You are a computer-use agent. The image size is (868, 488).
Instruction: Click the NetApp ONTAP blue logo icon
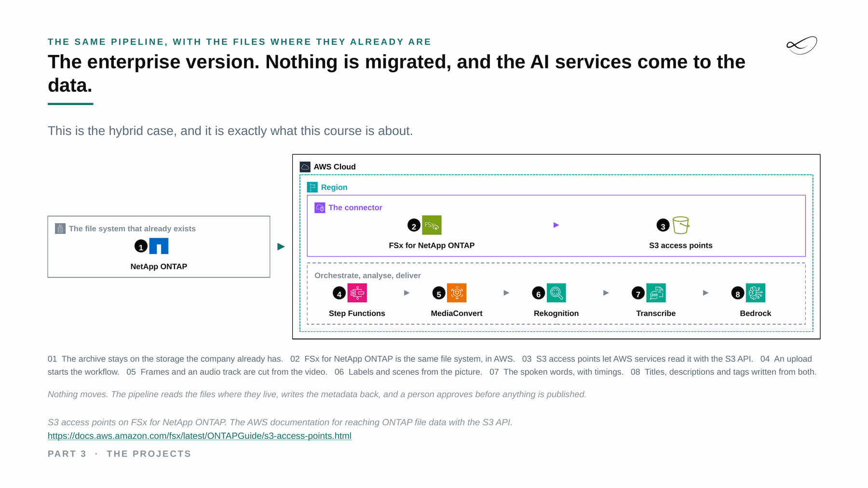tap(159, 246)
